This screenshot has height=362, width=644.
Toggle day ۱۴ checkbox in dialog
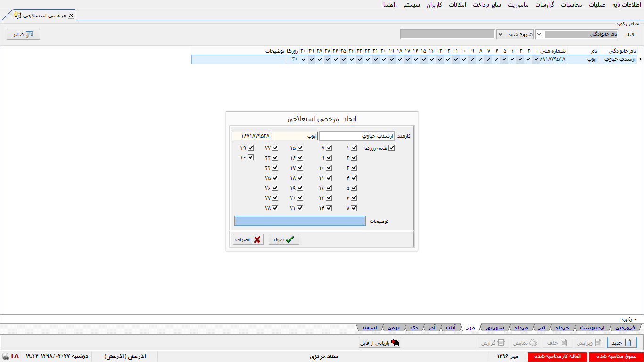pyautogui.click(x=329, y=208)
